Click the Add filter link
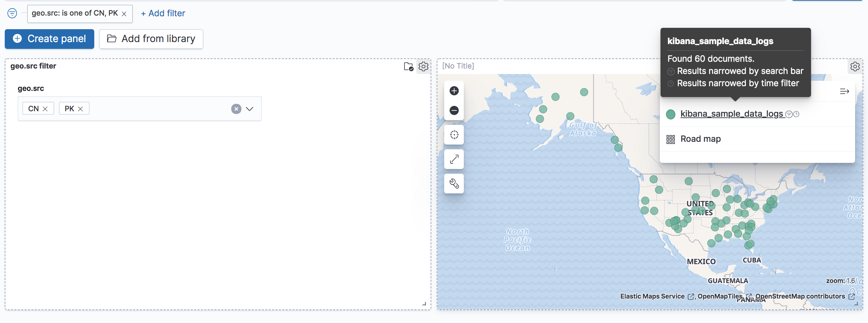868x323 pixels. pos(163,13)
